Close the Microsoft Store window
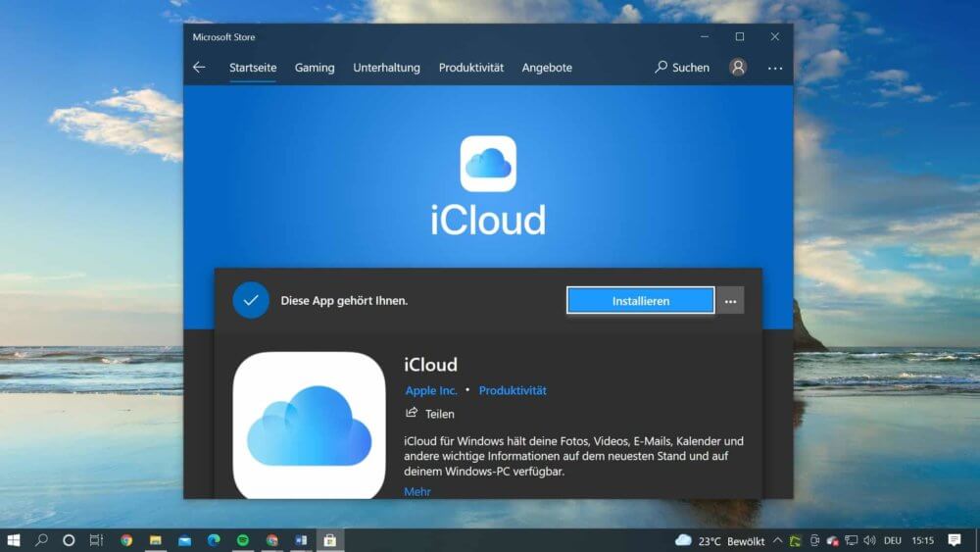Viewport: 980px width, 552px height. 775,37
